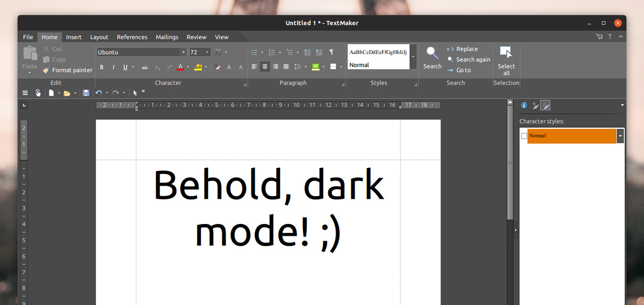Toggle italic formatting
The height and width of the screenshot is (305, 644).
click(113, 67)
